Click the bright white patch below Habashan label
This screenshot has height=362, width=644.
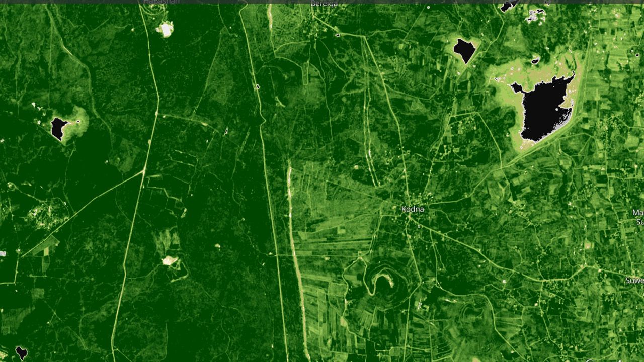click(x=165, y=29)
